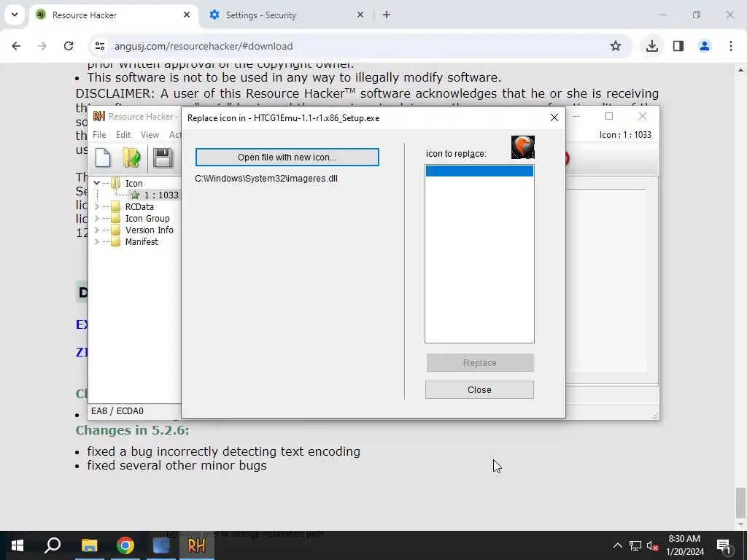Click the Open file folder icon in Resource Hacker
The height and width of the screenshot is (560, 747).
[131, 158]
